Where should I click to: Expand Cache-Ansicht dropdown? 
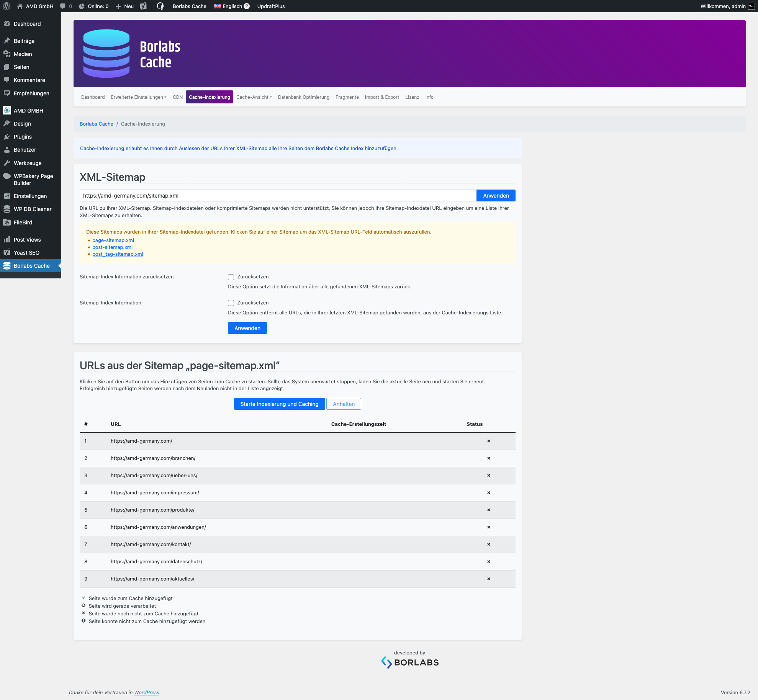pos(254,97)
